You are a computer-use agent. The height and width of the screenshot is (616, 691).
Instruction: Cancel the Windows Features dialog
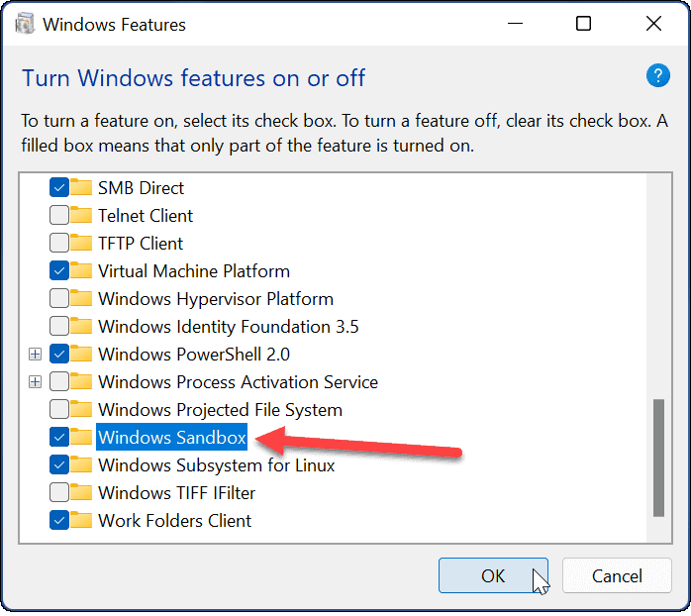pos(617,575)
